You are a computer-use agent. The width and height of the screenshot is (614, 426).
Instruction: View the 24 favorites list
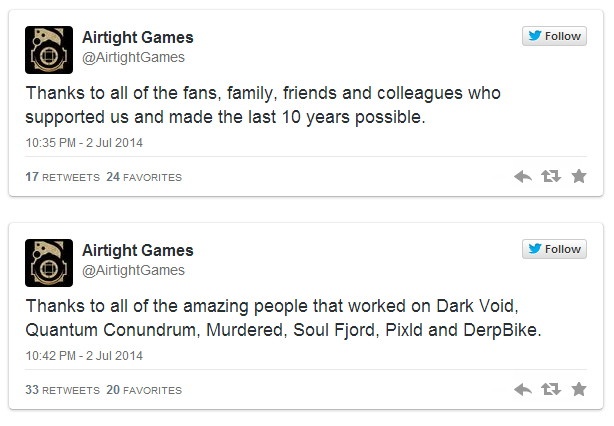[144, 177]
